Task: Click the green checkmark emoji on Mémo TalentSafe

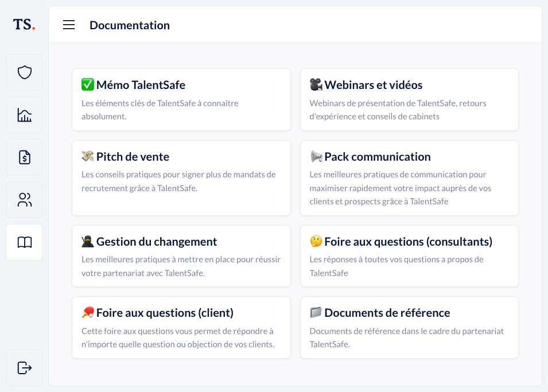Action: [87, 84]
